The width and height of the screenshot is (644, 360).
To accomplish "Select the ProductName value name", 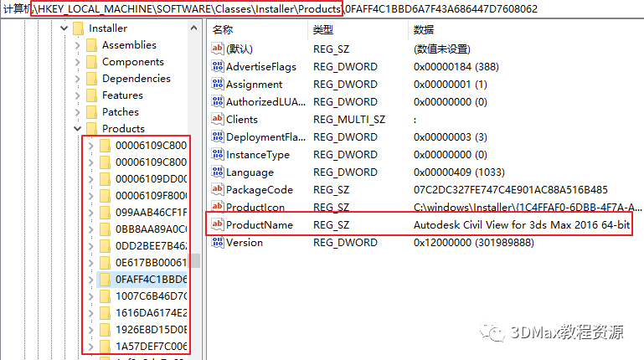I will coord(260,225).
